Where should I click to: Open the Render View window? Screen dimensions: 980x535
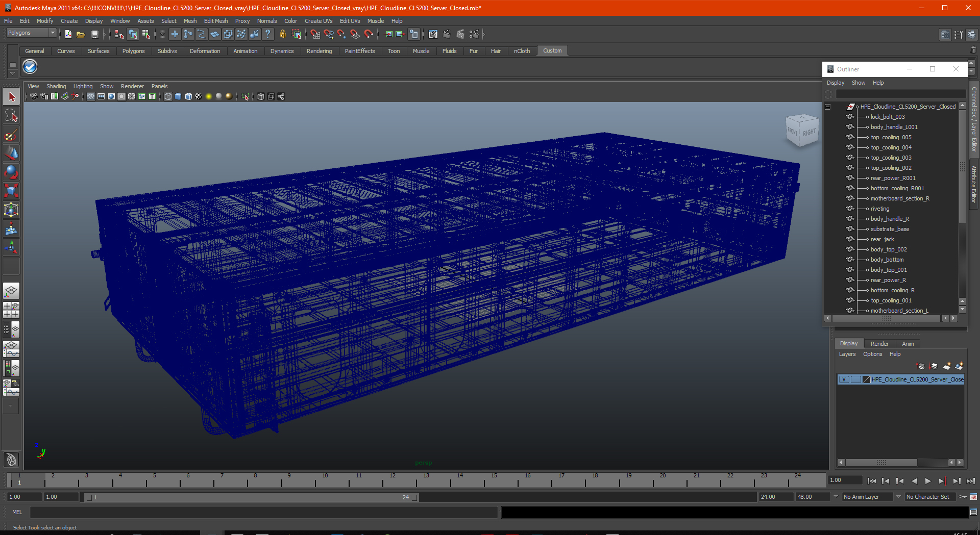pos(433,34)
